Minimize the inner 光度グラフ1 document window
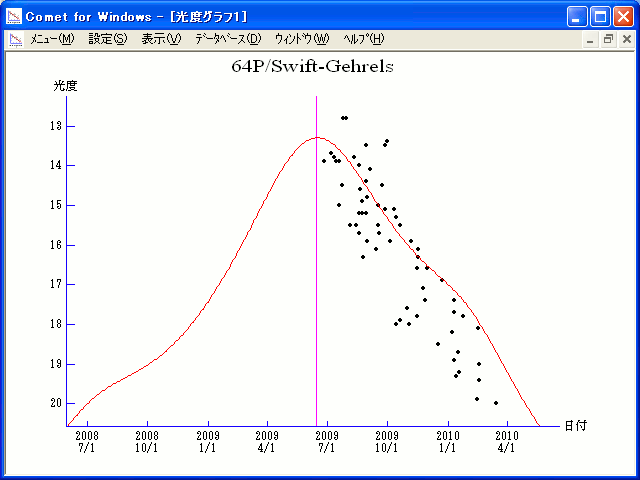640x480 pixels. [x=590, y=40]
